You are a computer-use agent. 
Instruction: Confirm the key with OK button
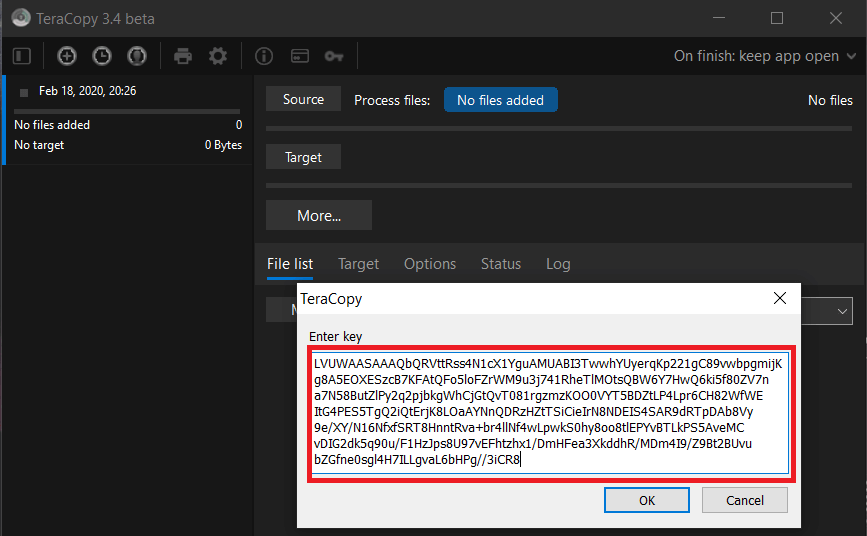[x=646, y=500]
